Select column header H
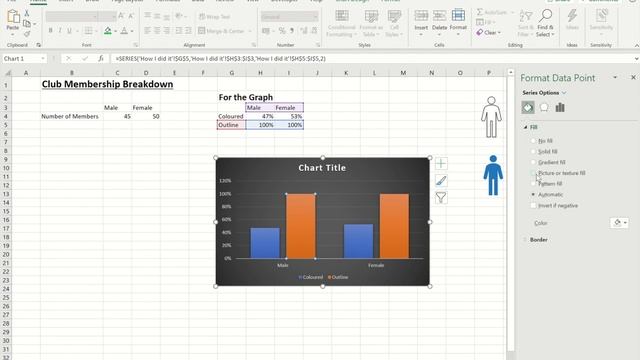Image resolution: width=640 pixels, height=360 pixels. [x=260, y=73]
